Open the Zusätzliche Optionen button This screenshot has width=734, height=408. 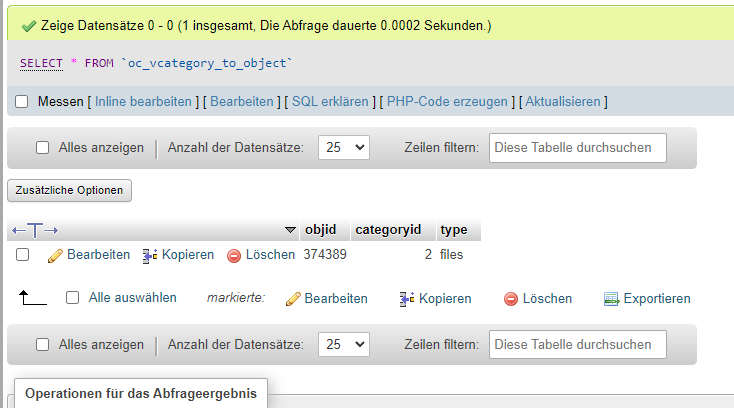point(69,190)
